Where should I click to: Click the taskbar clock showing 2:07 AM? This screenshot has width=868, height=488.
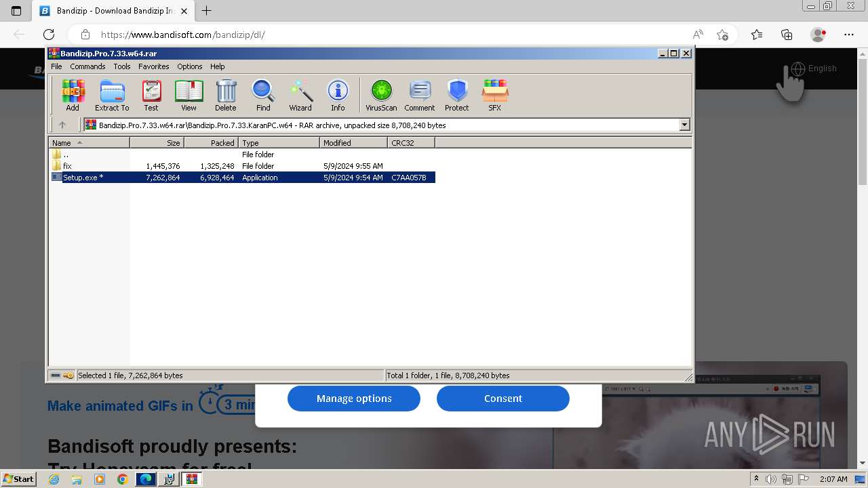point(833,479)
